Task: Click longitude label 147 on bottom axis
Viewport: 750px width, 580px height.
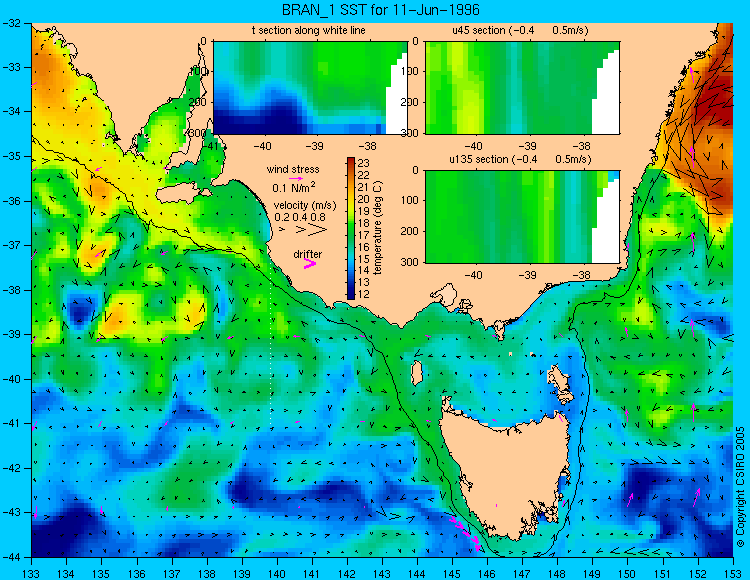Action: 522,574
